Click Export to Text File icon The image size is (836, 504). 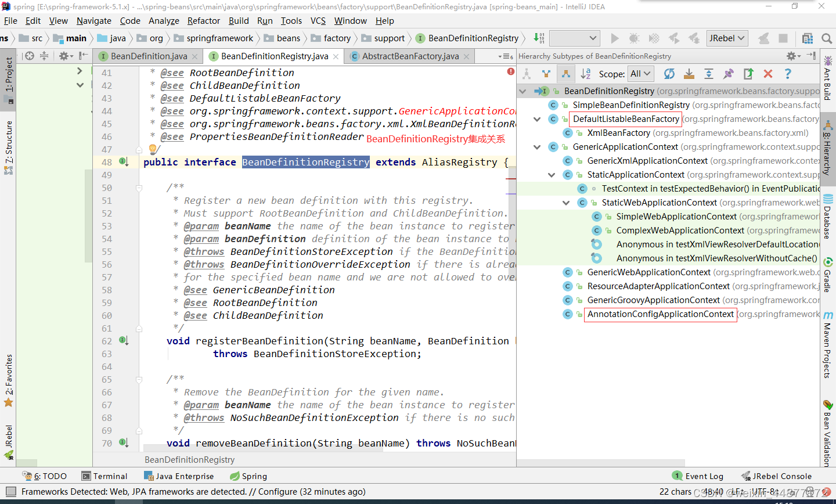click(748, 74)
